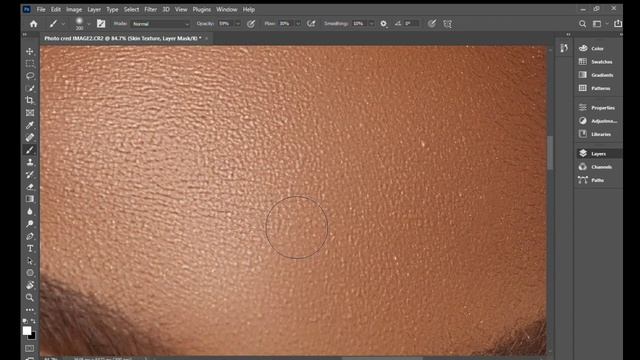Swap foreground and background colors
This screenshot has width=640, height=360.
[x=33, y=321]
